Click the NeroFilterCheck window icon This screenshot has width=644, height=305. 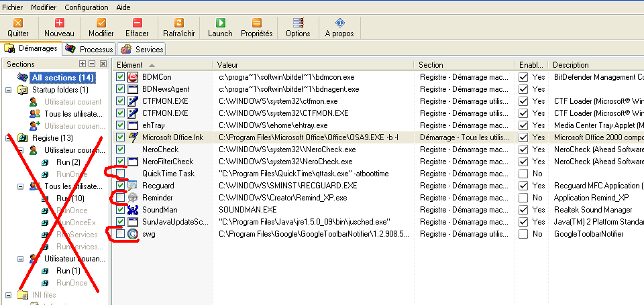(132, 162)
